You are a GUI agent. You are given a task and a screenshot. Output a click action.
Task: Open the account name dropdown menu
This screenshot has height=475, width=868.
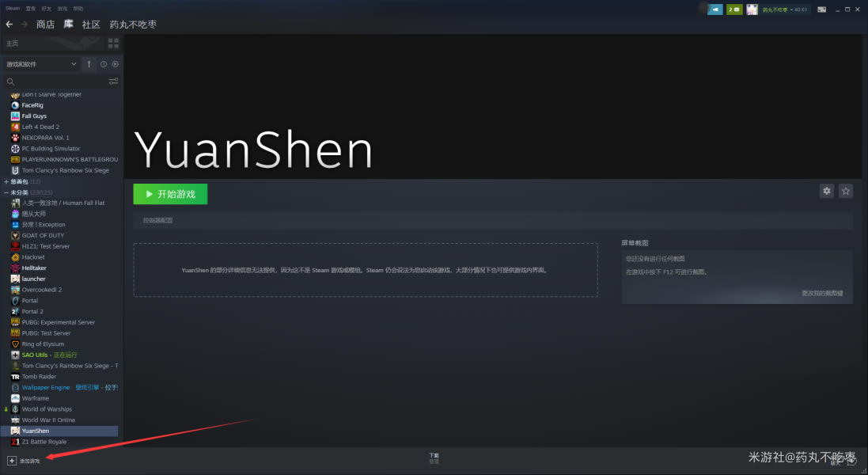[x=783, y=9]
